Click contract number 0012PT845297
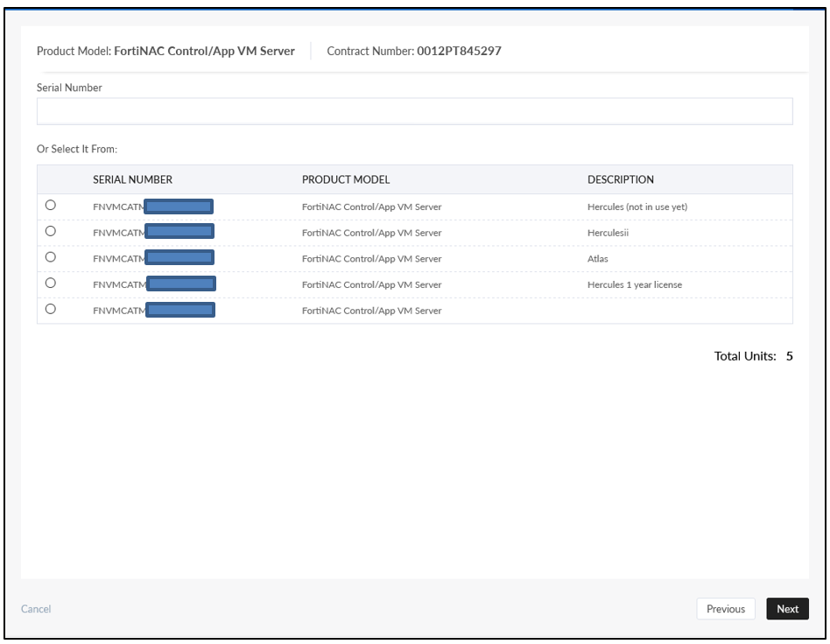 click(459, 51)
